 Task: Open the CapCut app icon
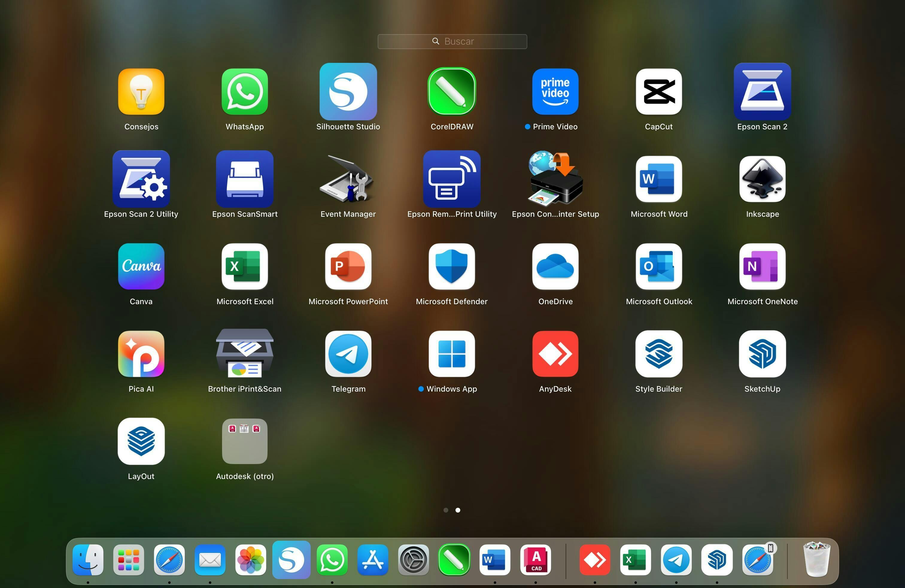coord(659,92)
